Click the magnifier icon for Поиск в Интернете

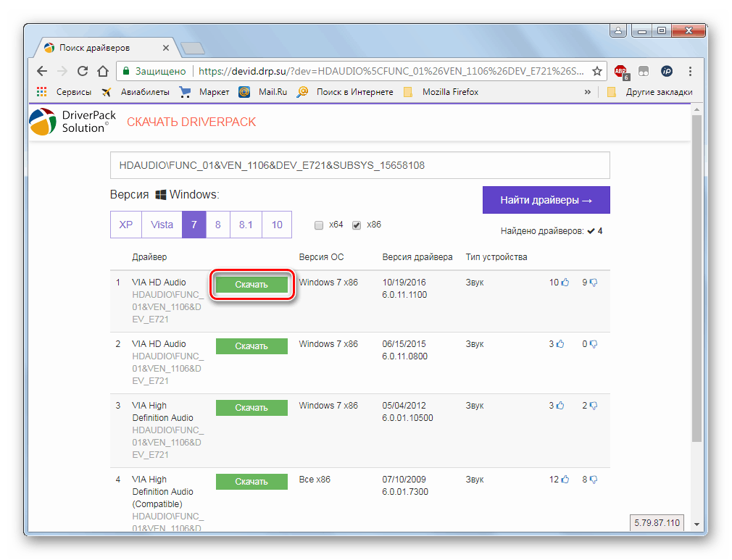point(302,92)
